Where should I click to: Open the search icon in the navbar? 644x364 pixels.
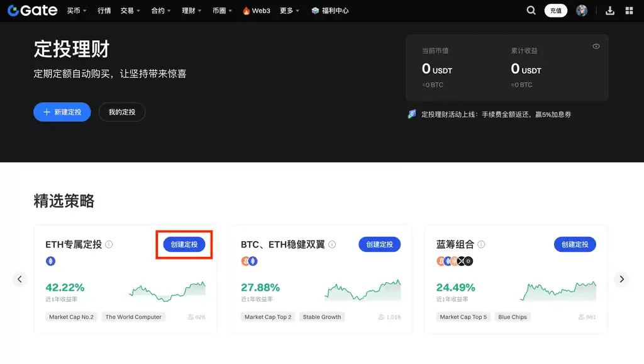(x=531, y=10)
